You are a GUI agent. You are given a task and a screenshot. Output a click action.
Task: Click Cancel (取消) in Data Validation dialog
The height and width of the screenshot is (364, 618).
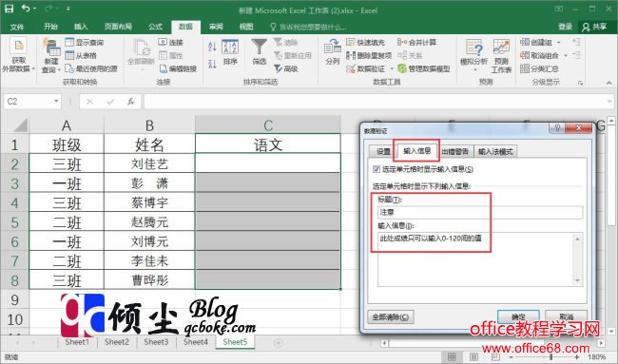[x=566, y=316]
